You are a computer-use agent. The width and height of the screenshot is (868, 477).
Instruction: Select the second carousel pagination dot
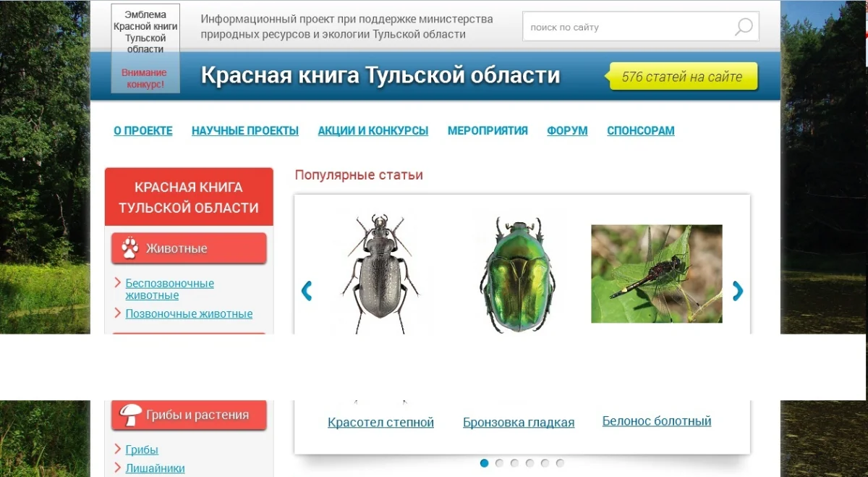pyautogui.click(x=499, y=463)
